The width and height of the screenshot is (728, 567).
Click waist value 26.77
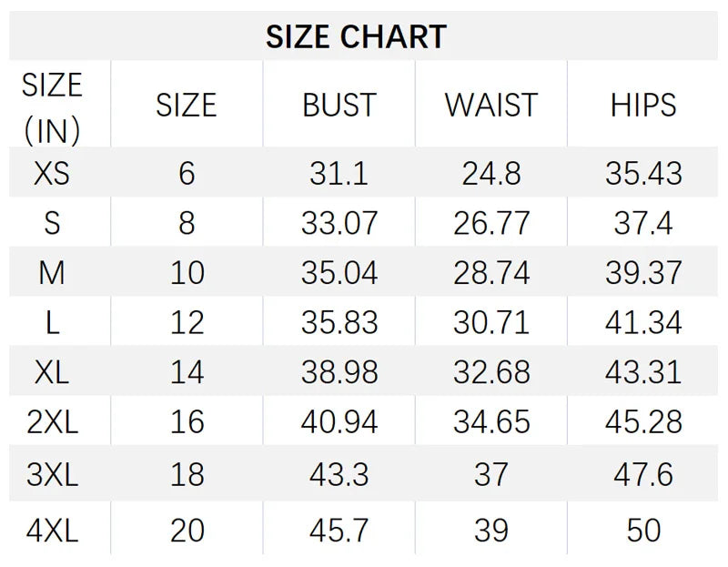(491, 223)
